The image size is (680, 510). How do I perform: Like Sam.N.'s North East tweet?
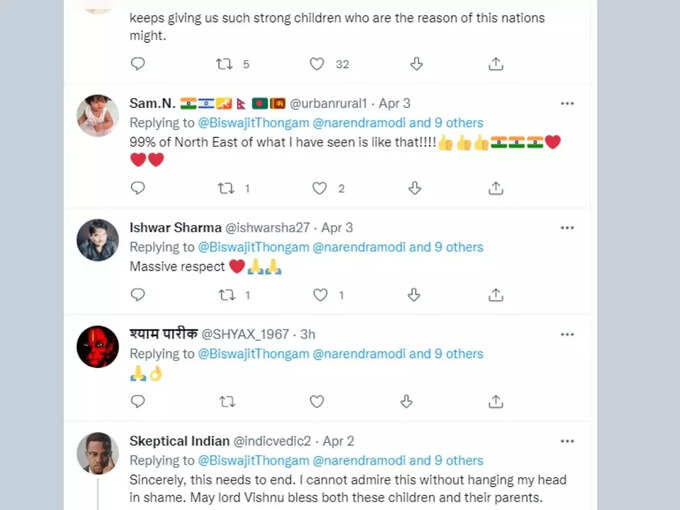pyautogui.click(x=319, y=188)
